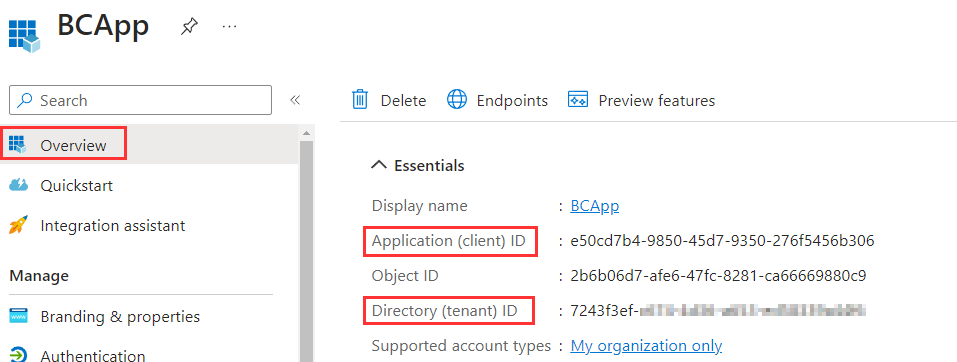
Task: Collapse the Essentials section
Action: pyautogui.click(x=379, y=165)
